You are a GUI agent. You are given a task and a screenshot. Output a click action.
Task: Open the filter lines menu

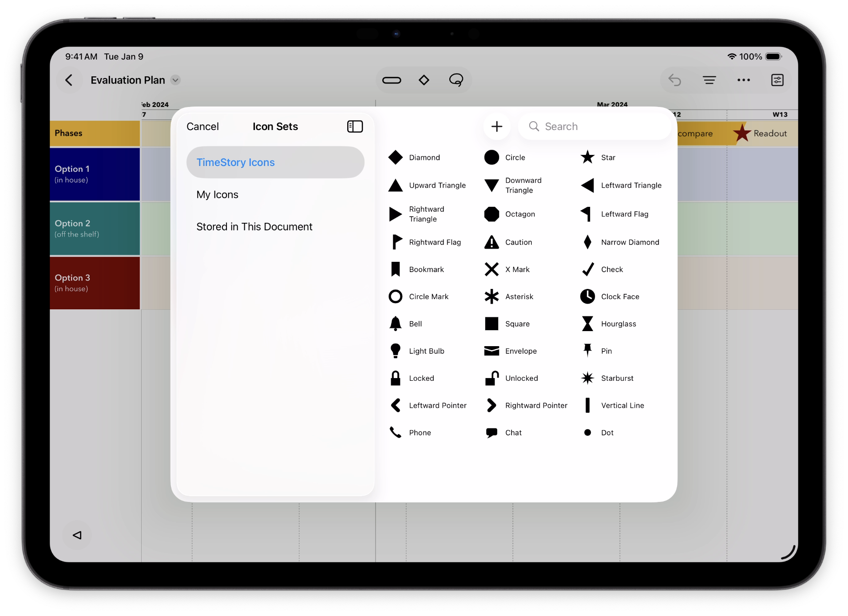[x=709, y=80]
